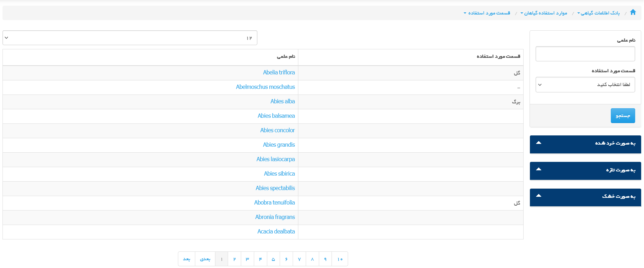Open 'بانک اطلاعات گیاهی' breadcrumb menu

tap(598, 13)
